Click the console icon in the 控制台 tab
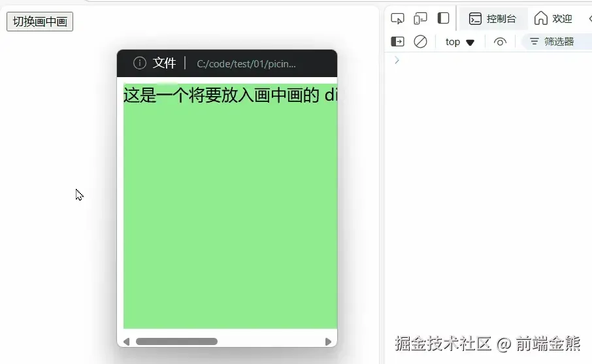Screen dimensions: 592x364 pyautogui.click(x=475, y=18)
